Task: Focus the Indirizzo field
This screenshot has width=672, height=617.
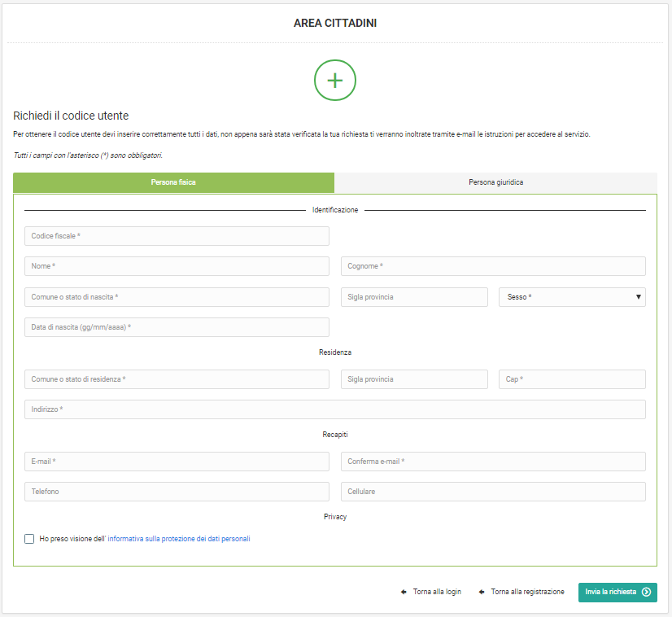Action: [334, 409]
